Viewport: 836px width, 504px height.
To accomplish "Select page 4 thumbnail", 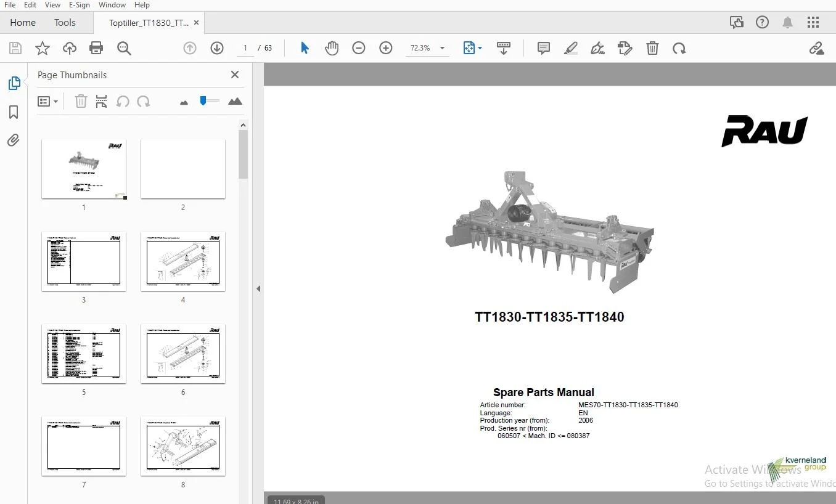I will pos(183,261).
